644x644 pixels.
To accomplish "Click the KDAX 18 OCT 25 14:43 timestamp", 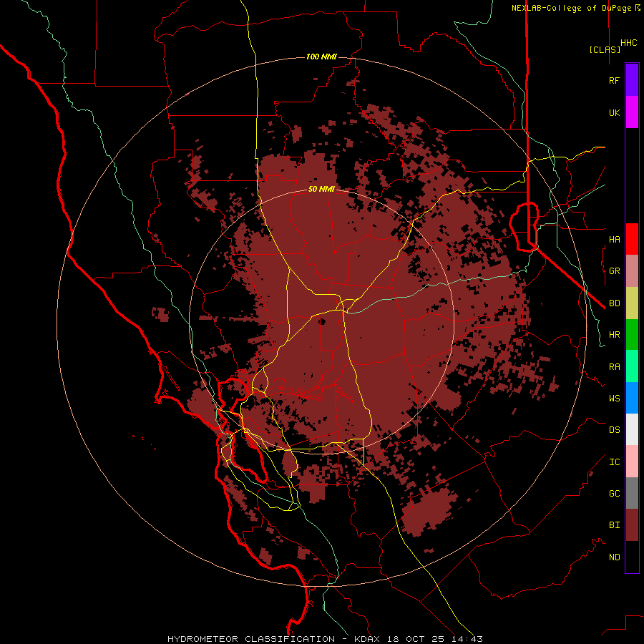I will [419, 639].
